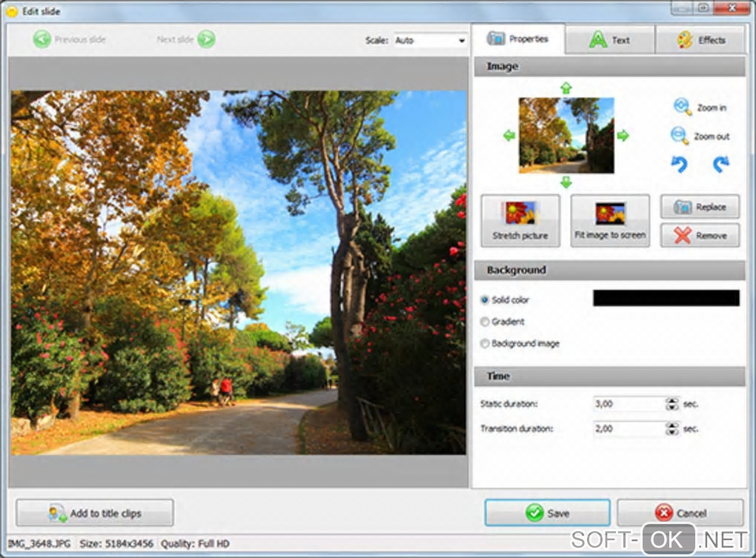The width and height of the screenshot is (756, 558).
Task: Go to the Next slide
Action: (185, 39)
